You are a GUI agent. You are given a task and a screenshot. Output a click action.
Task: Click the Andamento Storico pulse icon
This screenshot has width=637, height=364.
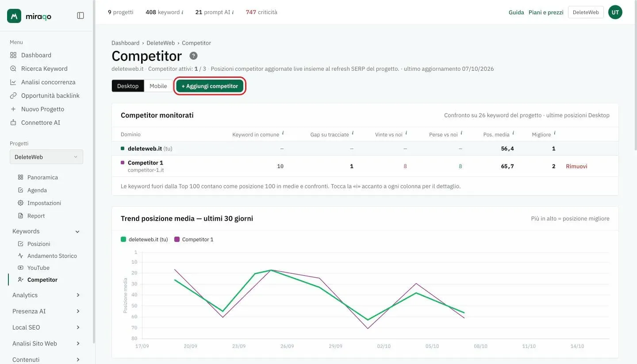(x=20, y=256)
